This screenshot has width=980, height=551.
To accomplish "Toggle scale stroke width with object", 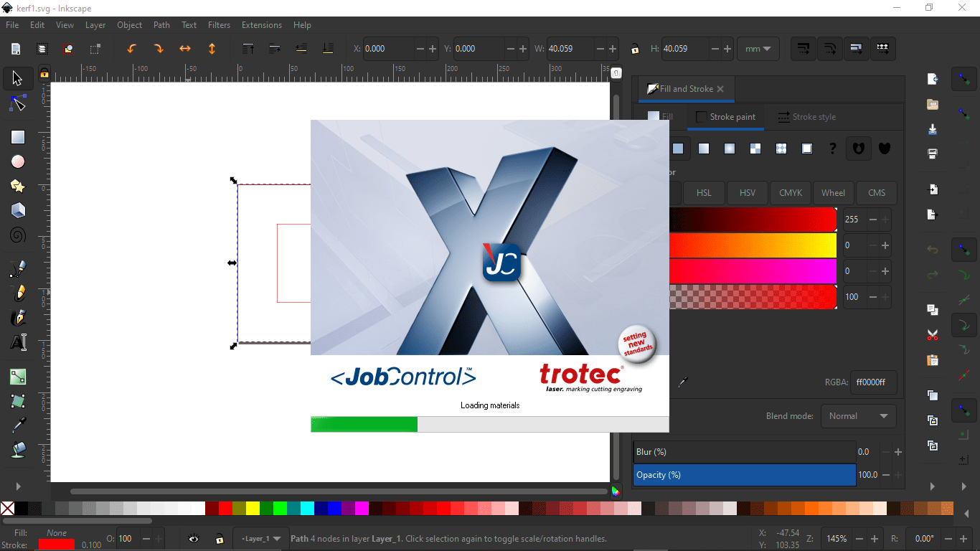I will [804, 49].
